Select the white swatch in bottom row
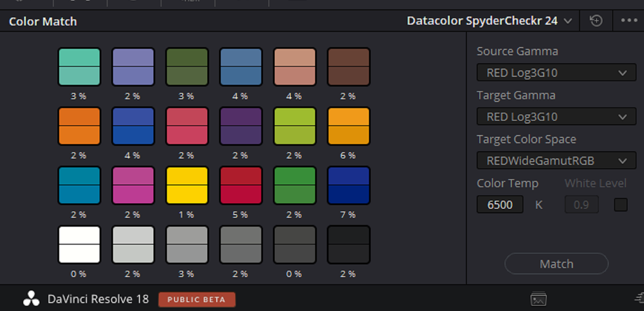 pos(79,245)
